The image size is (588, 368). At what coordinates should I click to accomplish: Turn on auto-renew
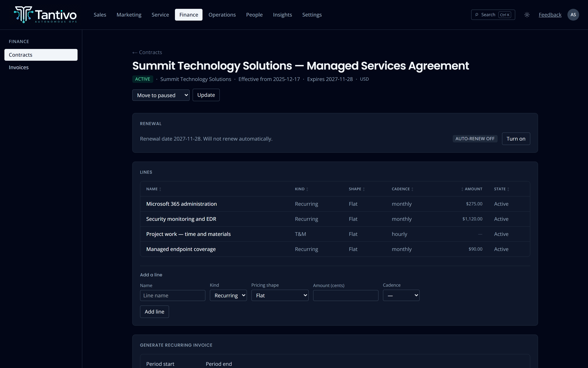click(516, 139)
